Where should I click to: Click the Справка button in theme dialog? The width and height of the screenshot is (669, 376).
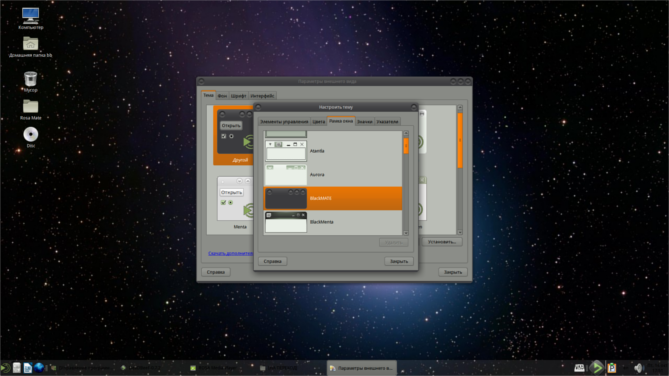coord(272,261)
